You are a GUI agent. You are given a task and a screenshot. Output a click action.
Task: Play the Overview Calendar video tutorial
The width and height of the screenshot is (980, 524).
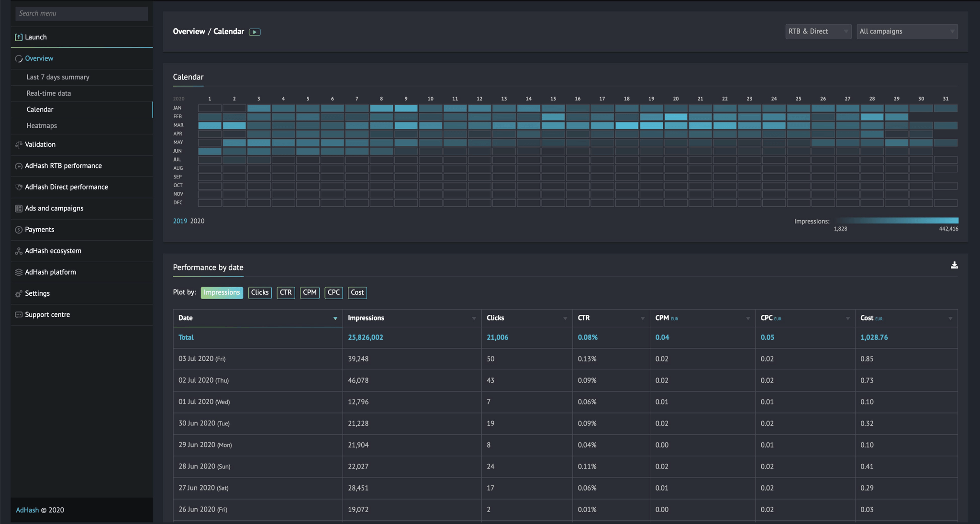pyautogui.click(x=255, y=32)
